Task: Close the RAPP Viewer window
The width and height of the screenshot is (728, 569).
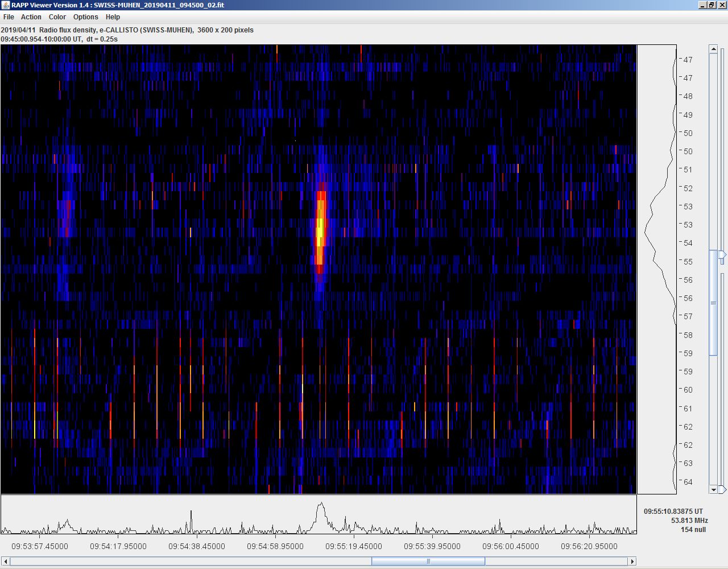Action: pos(721,5)
